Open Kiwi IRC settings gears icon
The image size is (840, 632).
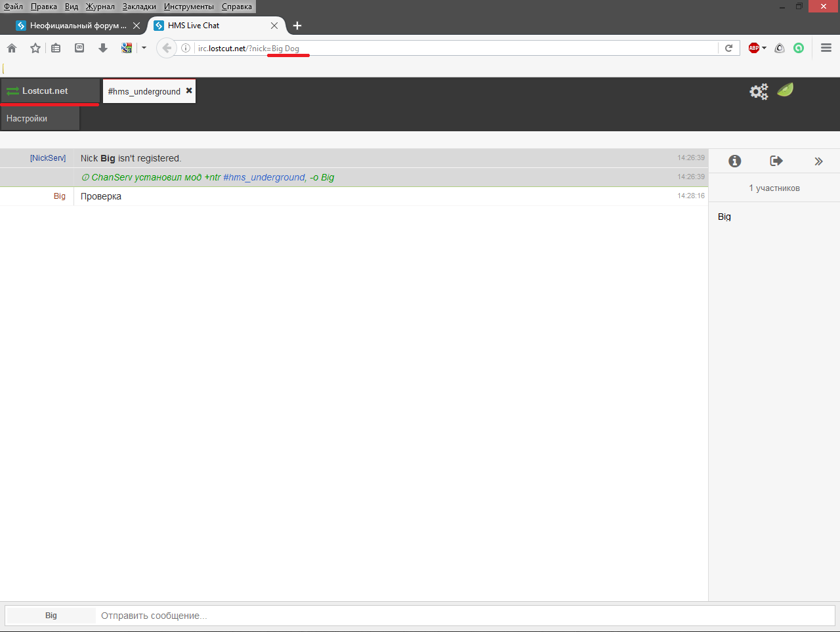[x=759, y=91]
